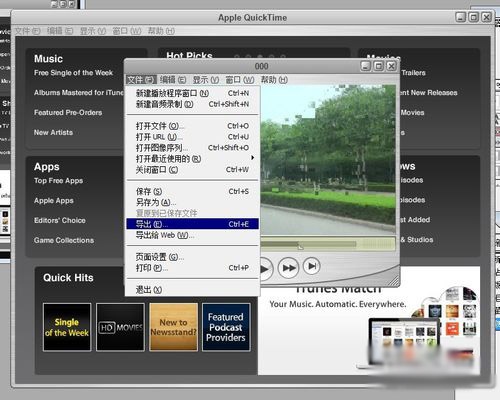Open the 文件 menu in window 000
Screen dimensions: 500x400
pyautogui.click(x=141, y=80)
